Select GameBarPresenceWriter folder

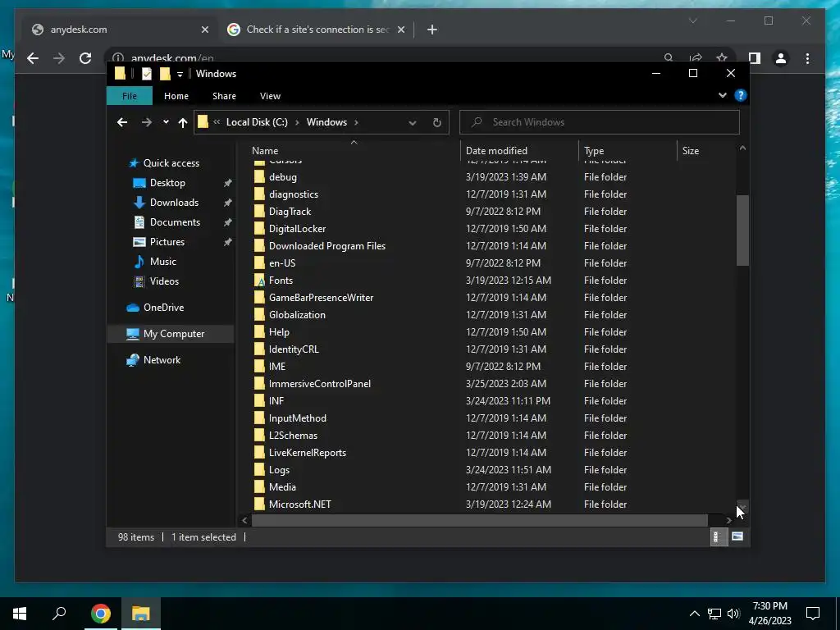321,297
